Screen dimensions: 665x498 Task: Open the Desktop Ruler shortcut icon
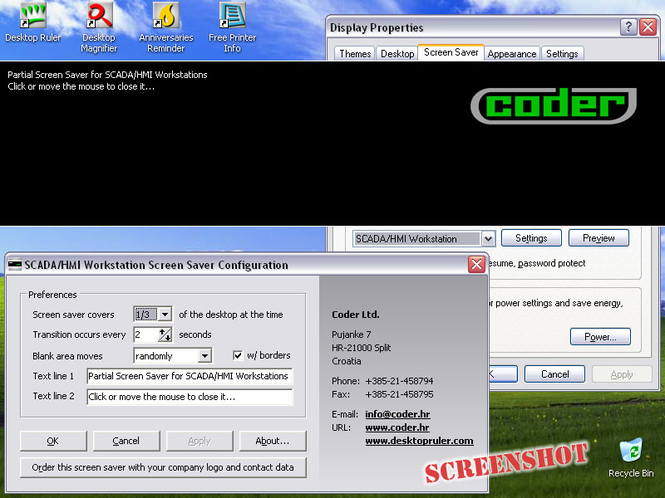[x=33, y=17]
